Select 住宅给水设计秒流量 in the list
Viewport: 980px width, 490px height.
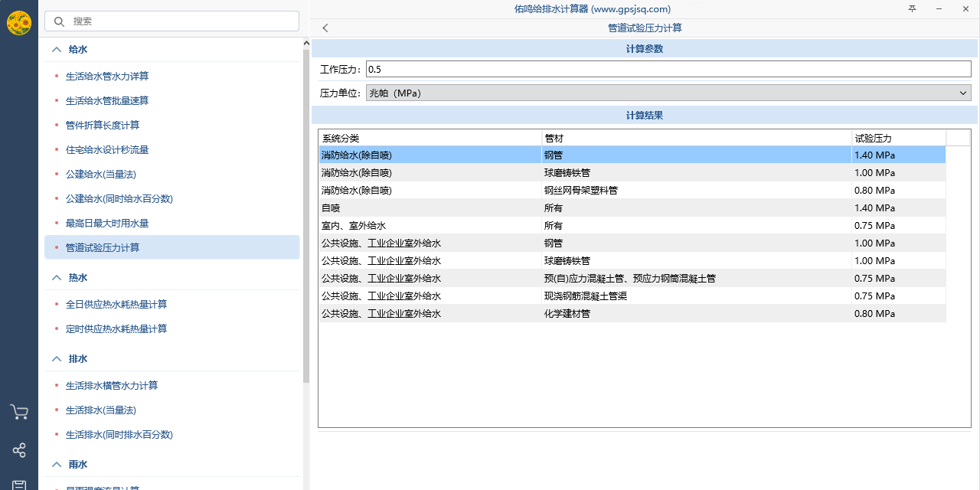pos(107,150)
